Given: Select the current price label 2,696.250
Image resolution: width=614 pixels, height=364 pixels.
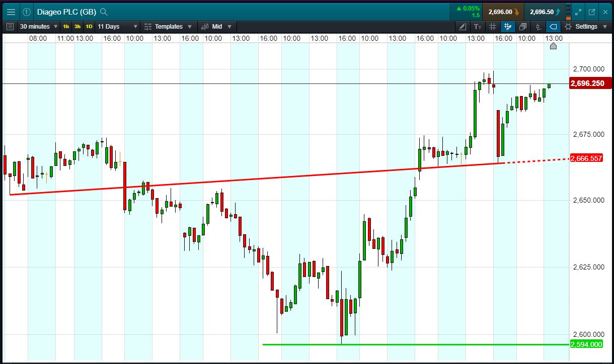Looking at the screenshot, I should (x=590, y=83).
